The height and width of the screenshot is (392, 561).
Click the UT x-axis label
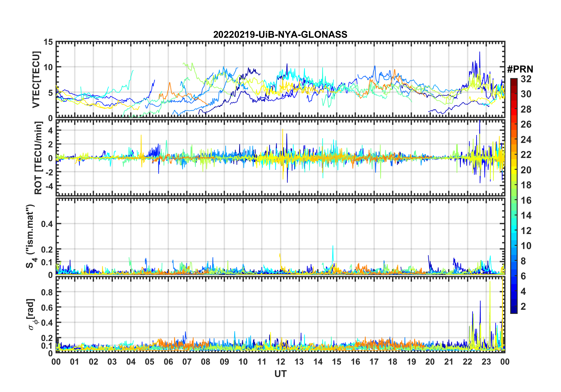(x=280, y=374)
